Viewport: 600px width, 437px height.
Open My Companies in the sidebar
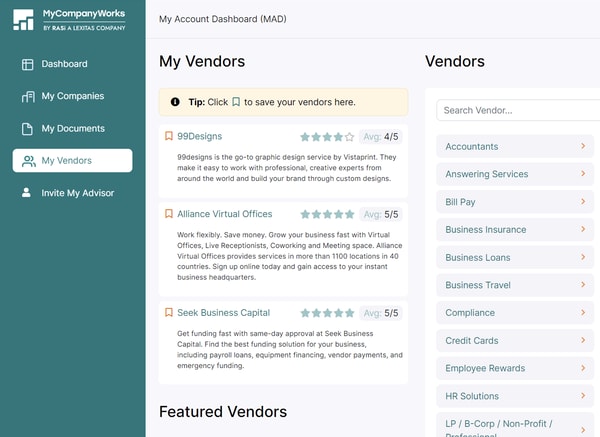[72, 96]
